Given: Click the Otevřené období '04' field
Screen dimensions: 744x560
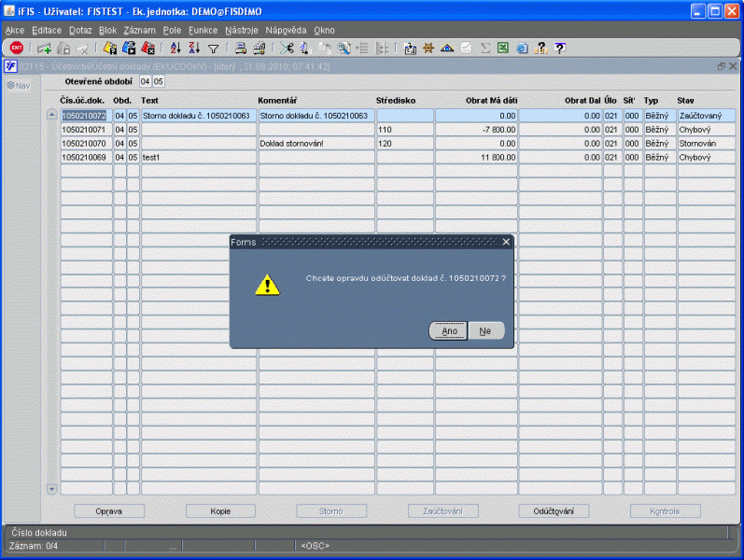Looking at the screenshot, I should click(x=146, y=81).
